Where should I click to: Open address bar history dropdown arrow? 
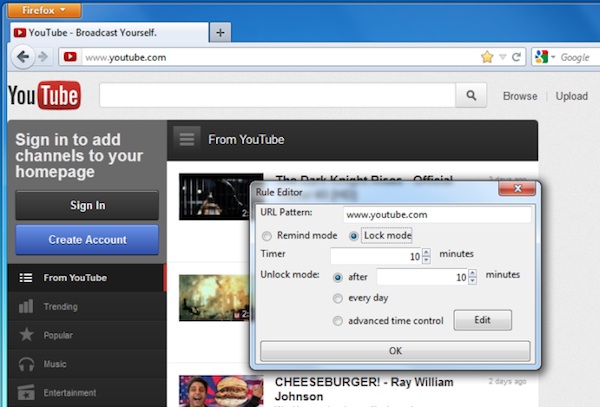click(x=503, y=57)
